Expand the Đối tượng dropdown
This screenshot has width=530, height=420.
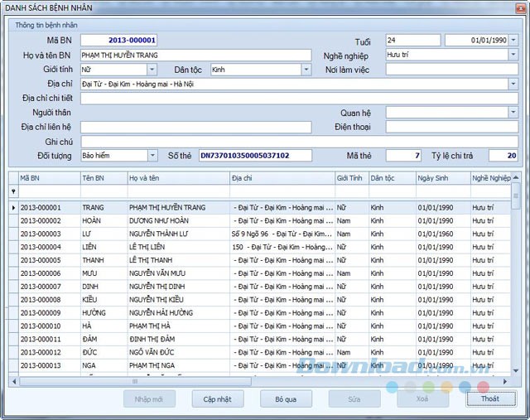pos(152,155)
